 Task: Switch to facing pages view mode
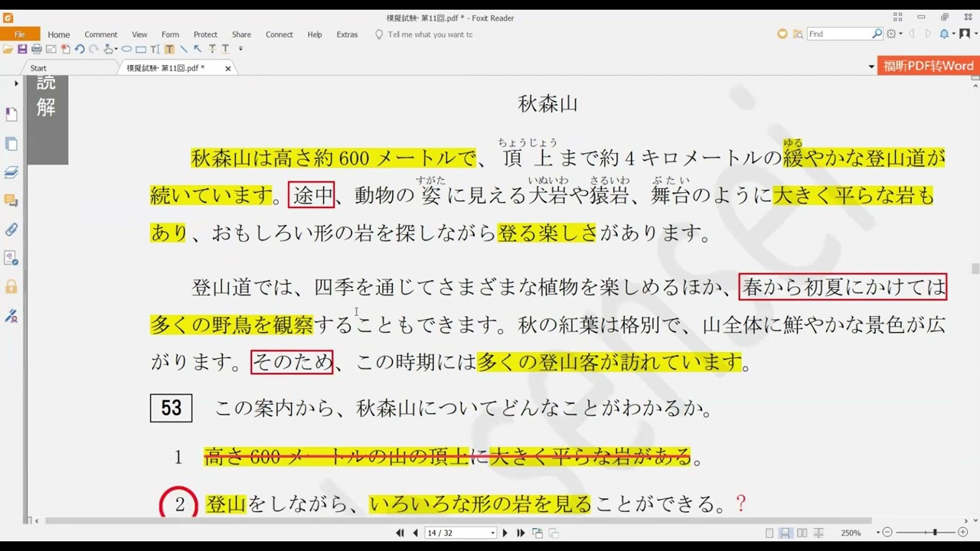(x=802, y=533)
